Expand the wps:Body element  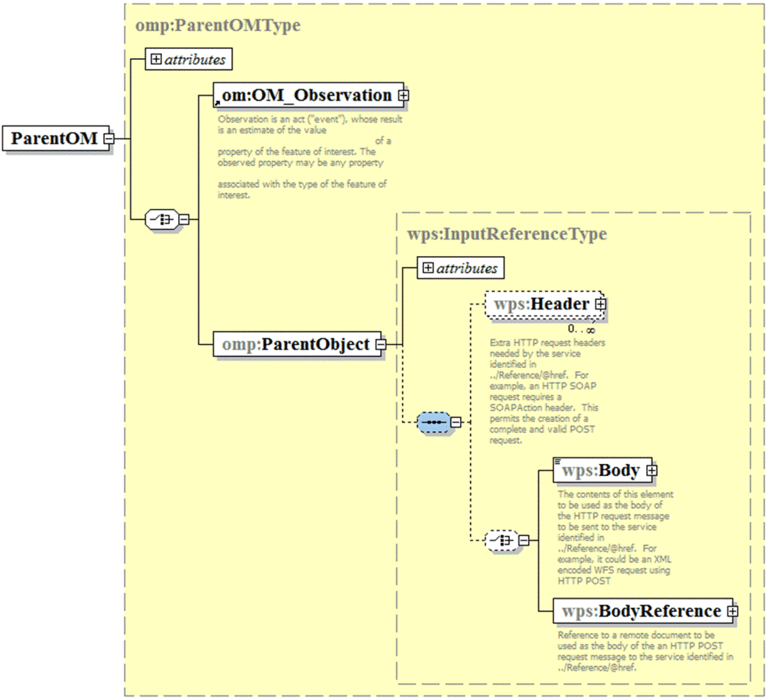click(x=652, y=470)
